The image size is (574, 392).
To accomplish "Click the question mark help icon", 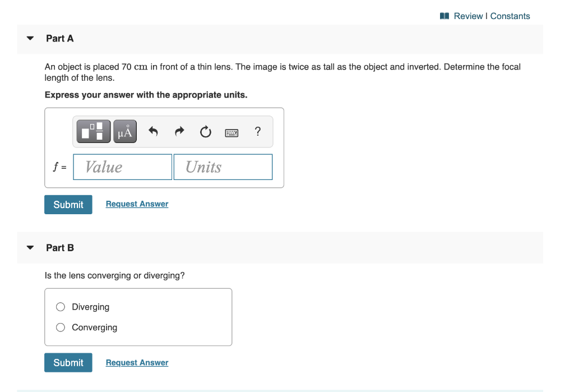I will coord(257,131).
